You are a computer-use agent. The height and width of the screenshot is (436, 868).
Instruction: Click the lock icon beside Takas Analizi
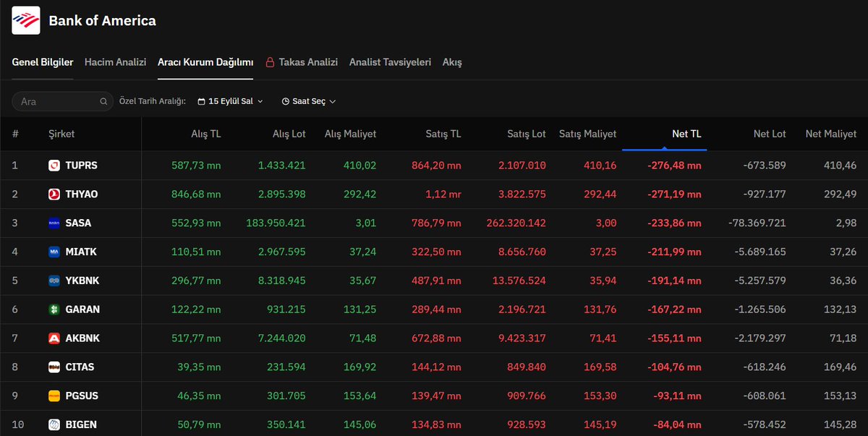(x=270, y=62)
